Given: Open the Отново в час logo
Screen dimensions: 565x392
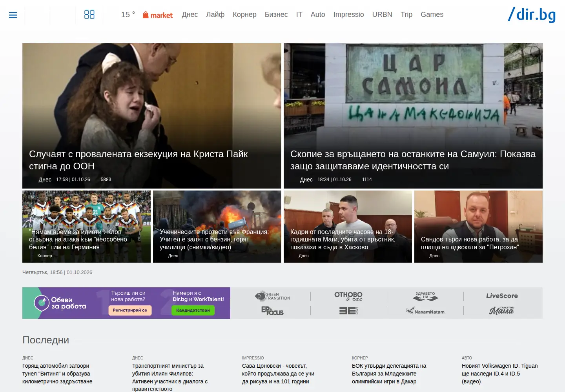Looking at the screenshot, I should pos(348,296).
